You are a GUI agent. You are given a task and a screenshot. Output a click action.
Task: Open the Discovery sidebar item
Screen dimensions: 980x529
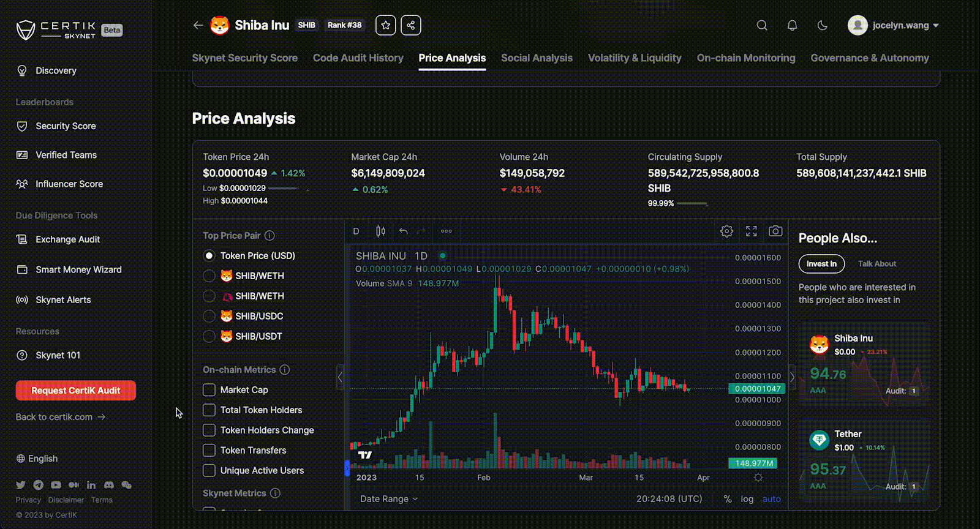point(47,70)
